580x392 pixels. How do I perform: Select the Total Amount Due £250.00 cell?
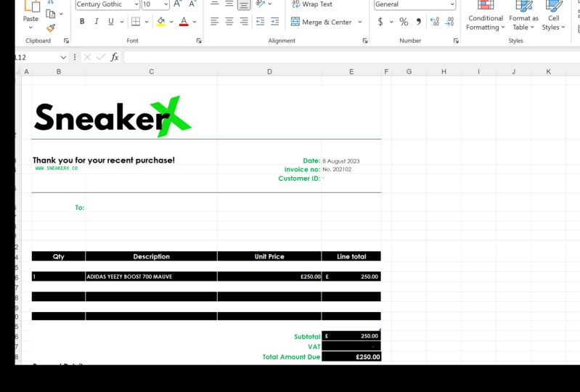(351, 357)
